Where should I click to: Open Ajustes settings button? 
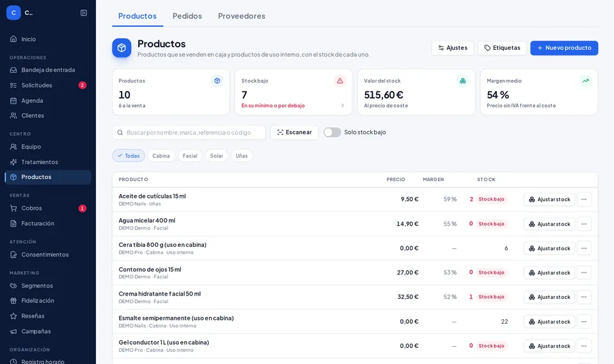coord(453,48)
